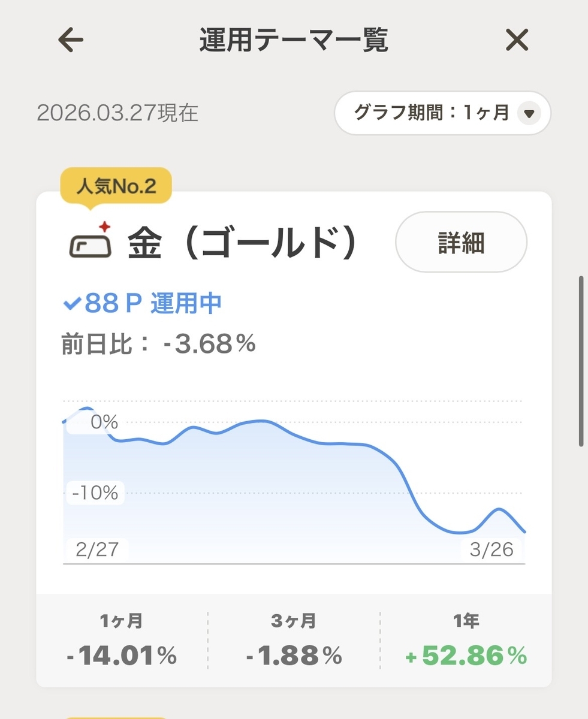
Task: Tap the 金（ゴールド）theme title
Action: click(243, 242)
